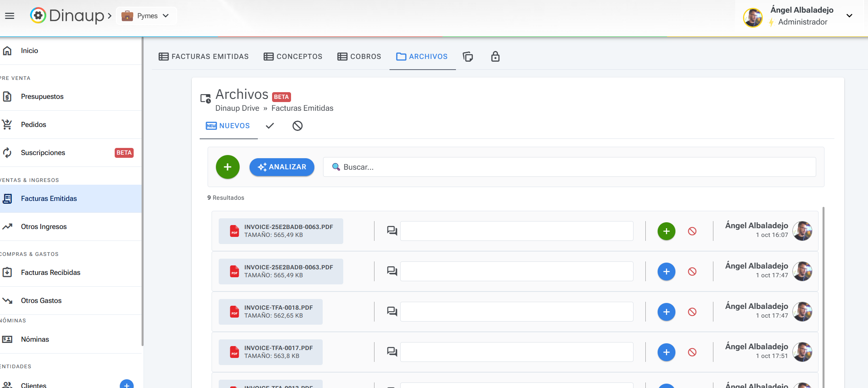
Task: Expand Ángel Albaladejo user menu
Action: [849, 16]
